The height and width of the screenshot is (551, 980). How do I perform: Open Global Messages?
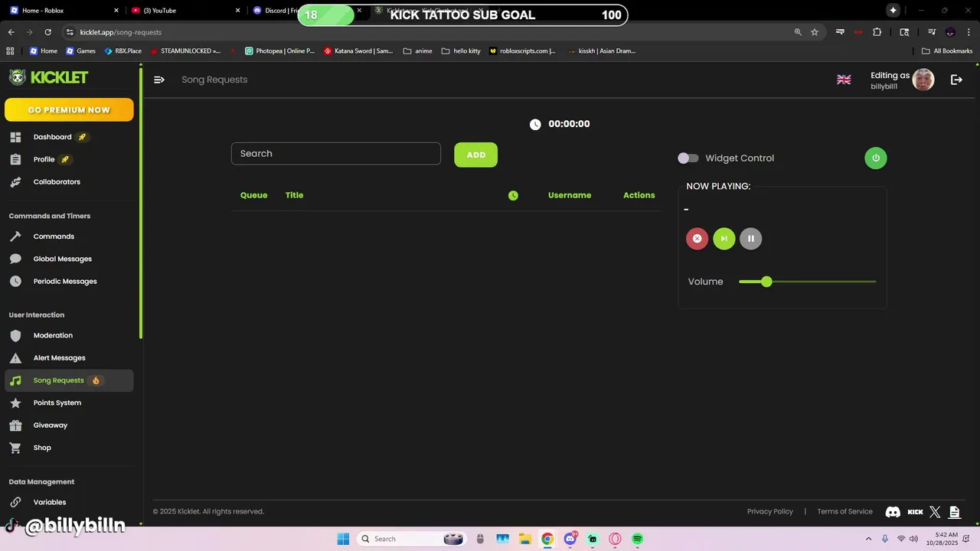pyautogui.click(x=62, y=259)
